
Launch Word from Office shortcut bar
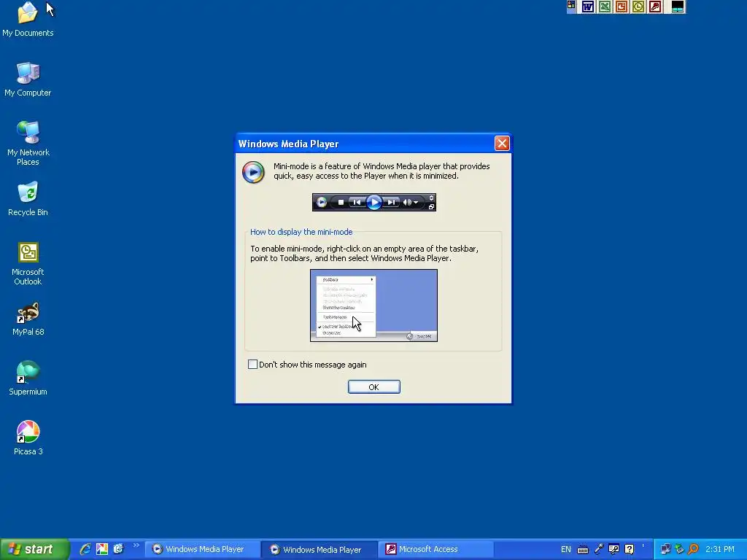588,7
